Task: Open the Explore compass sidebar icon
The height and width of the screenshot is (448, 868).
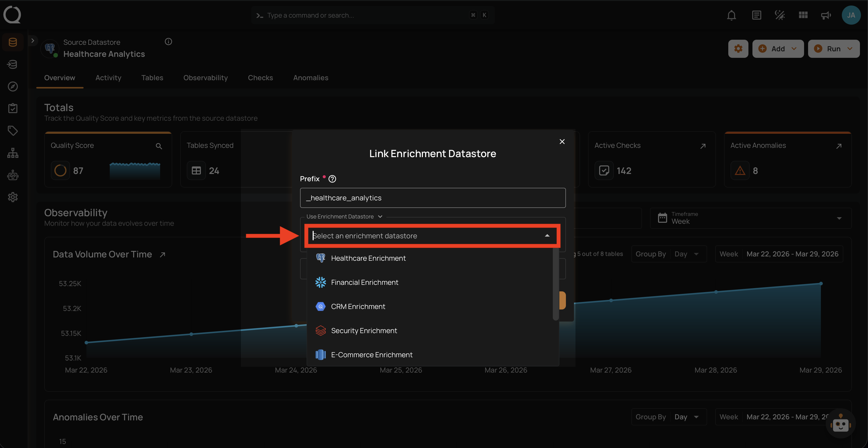Action: pyautogui.click(x=13, y=86)
